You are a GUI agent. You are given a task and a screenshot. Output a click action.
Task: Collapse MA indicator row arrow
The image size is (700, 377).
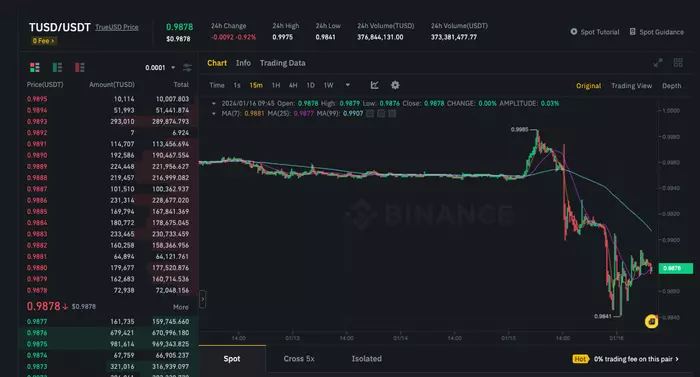[x=214, y=113]
